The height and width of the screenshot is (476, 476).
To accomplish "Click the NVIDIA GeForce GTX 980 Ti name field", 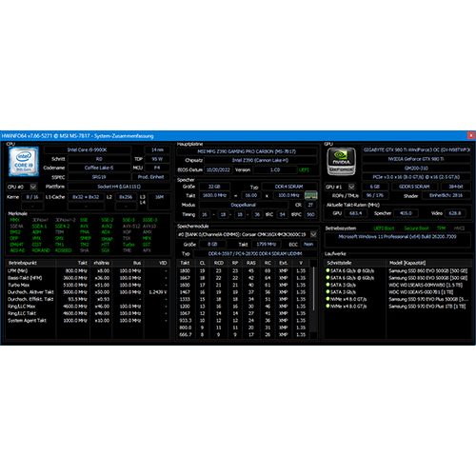I will [x=416, y=159].
